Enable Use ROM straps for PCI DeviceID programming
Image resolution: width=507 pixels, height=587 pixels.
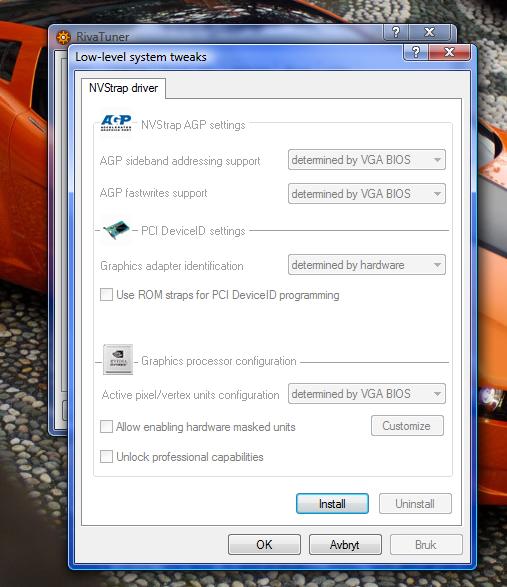(x=106, y=295)
